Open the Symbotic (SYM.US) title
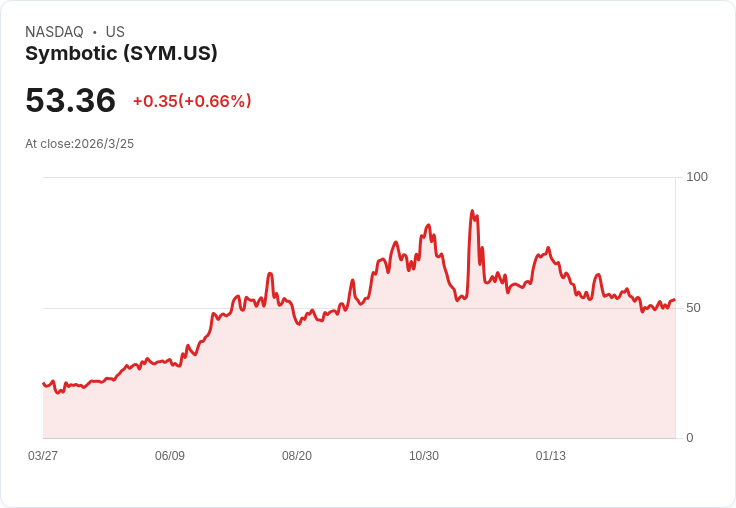 click(121, 53)
